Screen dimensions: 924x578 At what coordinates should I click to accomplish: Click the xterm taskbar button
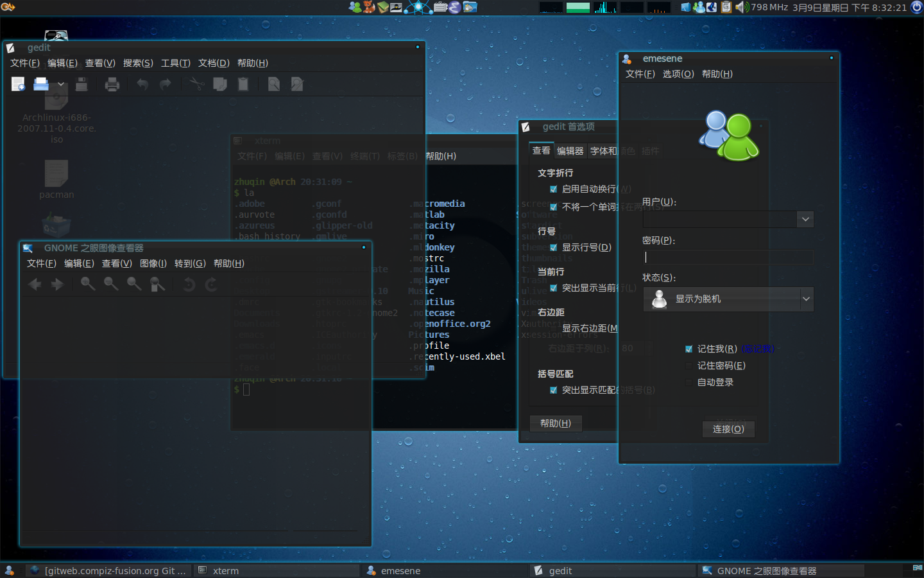(278, 570)
